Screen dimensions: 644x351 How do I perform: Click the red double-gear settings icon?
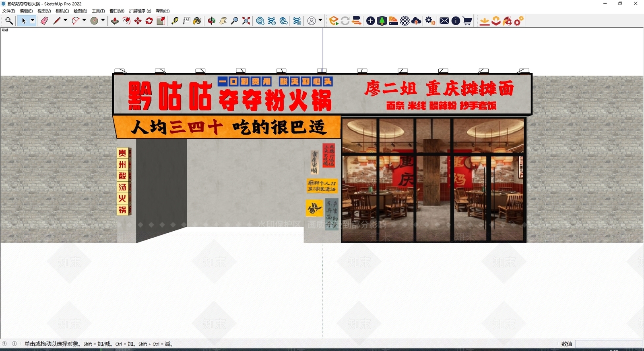[x=519, y=21]
